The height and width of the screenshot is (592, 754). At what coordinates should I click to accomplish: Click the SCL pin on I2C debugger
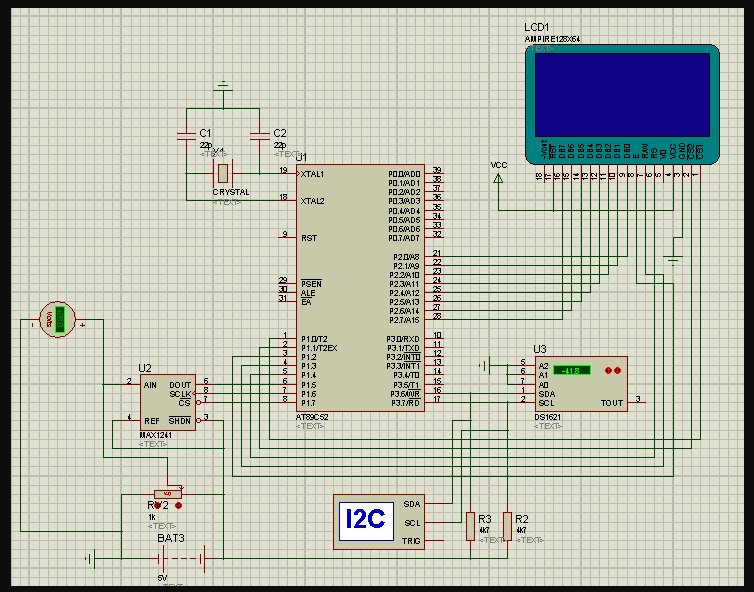[413, 523]
